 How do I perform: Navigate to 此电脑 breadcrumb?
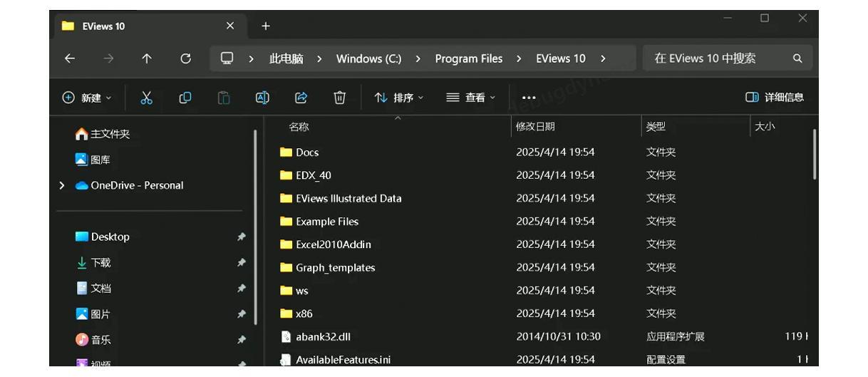coord(286,58)
